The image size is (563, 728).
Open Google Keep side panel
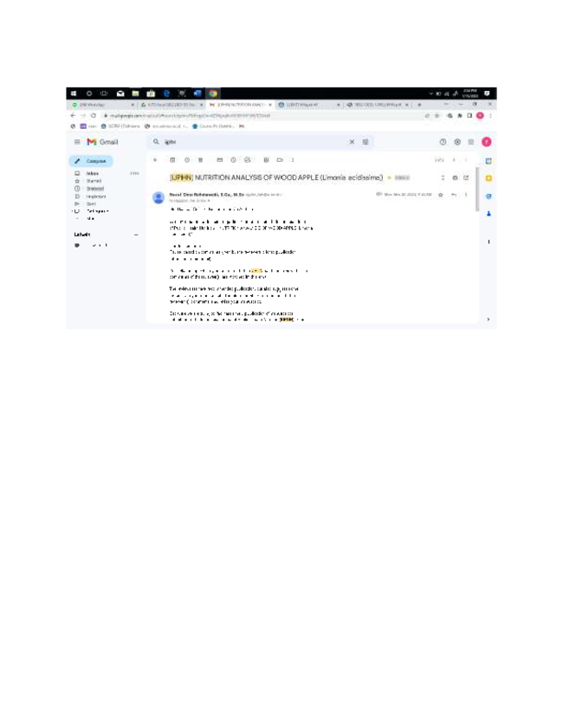point(489,178)
